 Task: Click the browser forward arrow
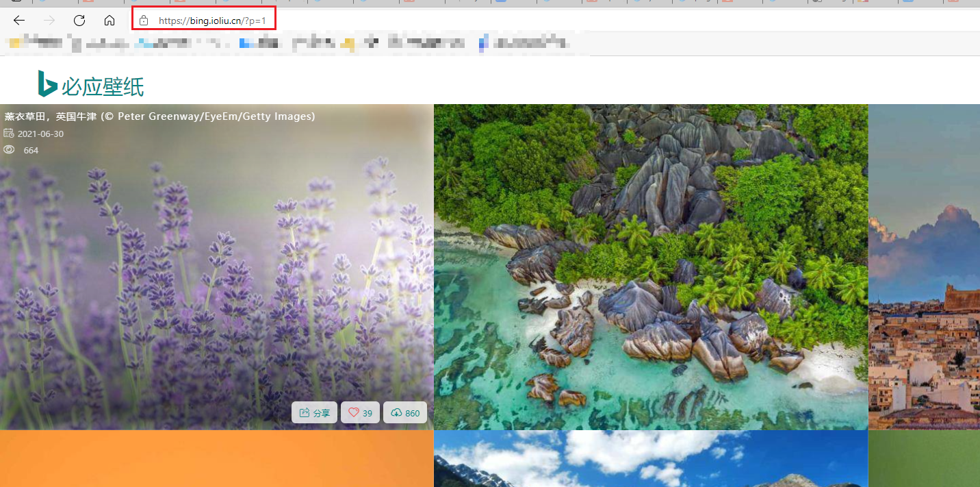[49, 21]
